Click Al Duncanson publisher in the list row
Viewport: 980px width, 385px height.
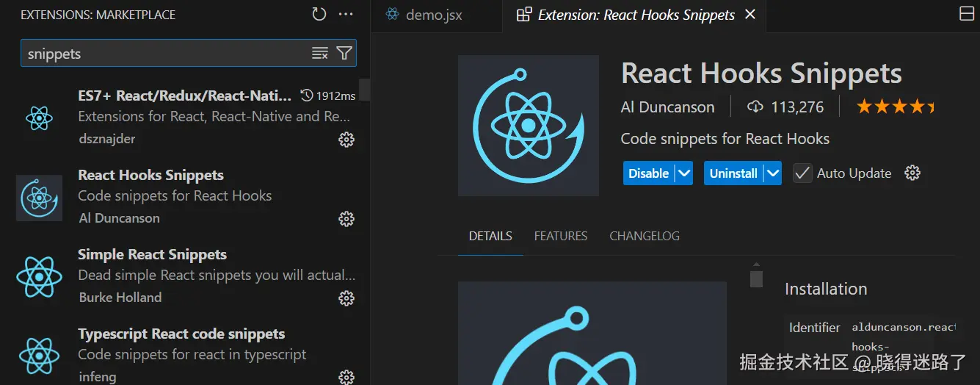coord(120,217)
